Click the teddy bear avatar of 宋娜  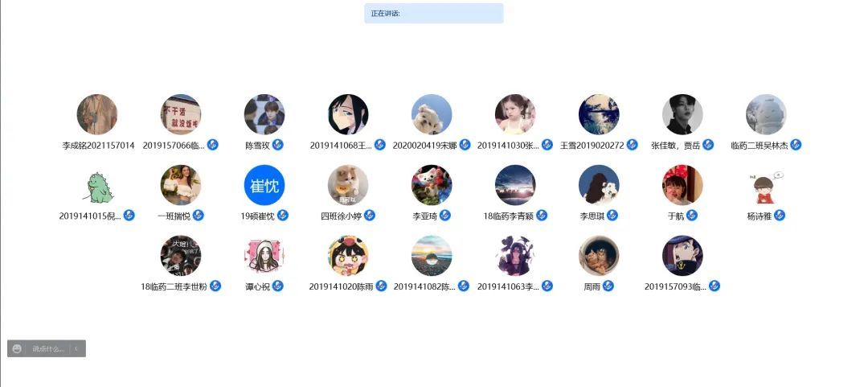(432, 114)
